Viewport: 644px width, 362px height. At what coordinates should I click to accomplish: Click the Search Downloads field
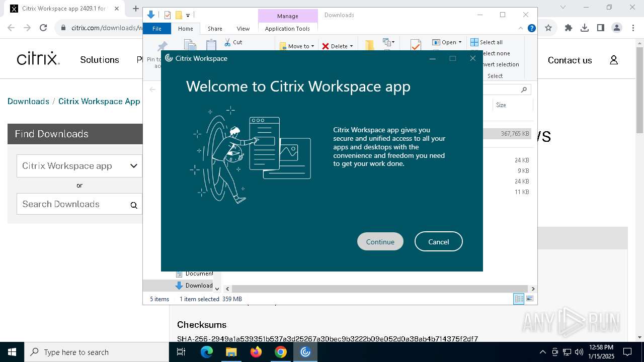[79, 204]
